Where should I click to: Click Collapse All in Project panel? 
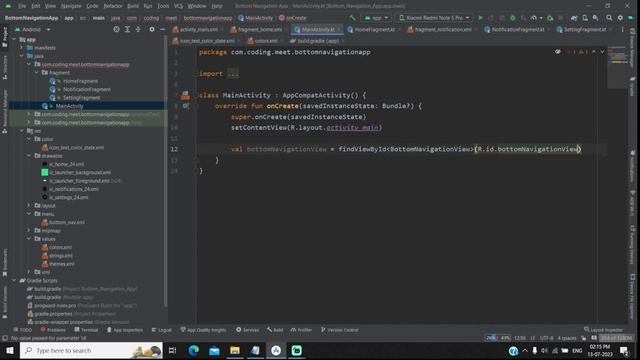click(x=138, y=29)
